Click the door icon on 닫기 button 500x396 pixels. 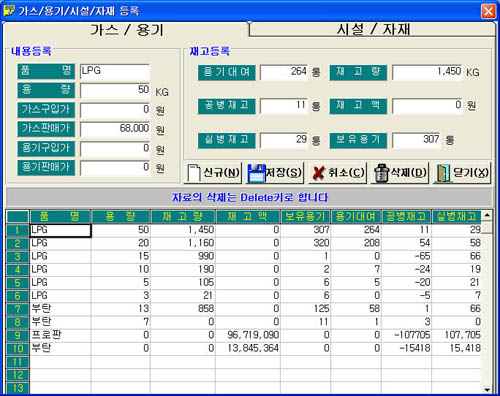443,173
